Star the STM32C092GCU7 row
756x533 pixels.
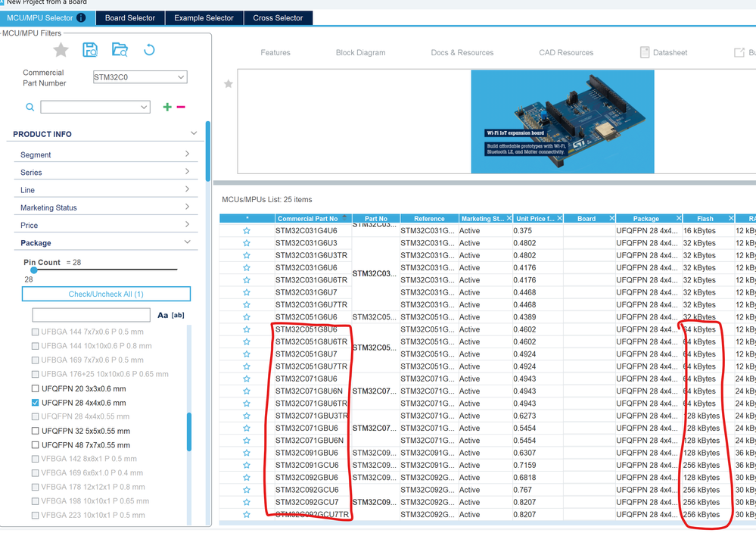click(x=247, y=502)
